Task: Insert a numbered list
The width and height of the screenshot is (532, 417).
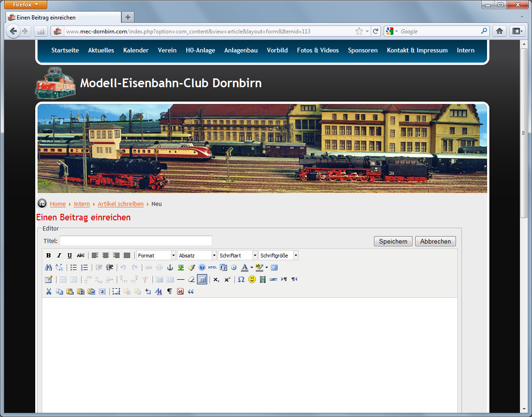Action: [84, 268]
